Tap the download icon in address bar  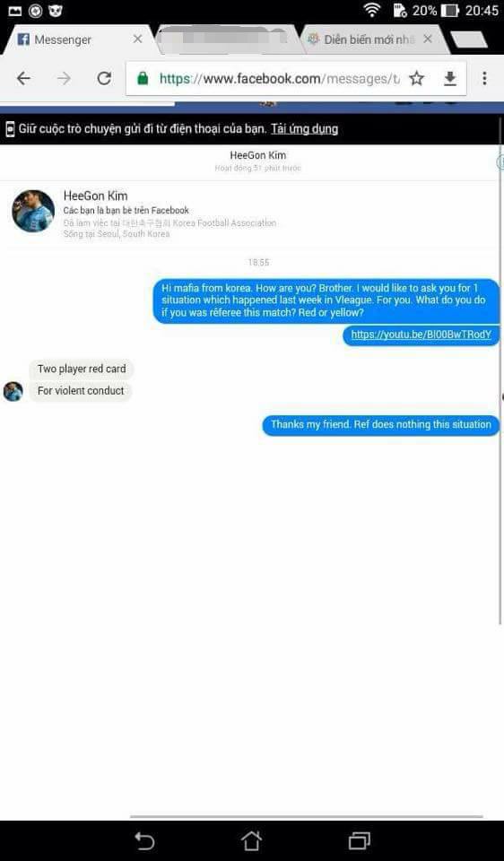pyautogui.click(x=449, y=80)
